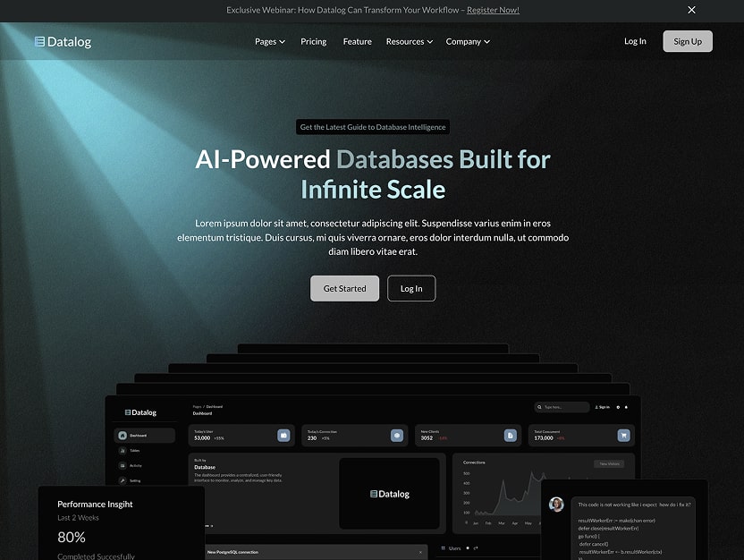Click the cart icon on Total Consument card
This screenshot has height=560, width=744.
tap(623, 436)
